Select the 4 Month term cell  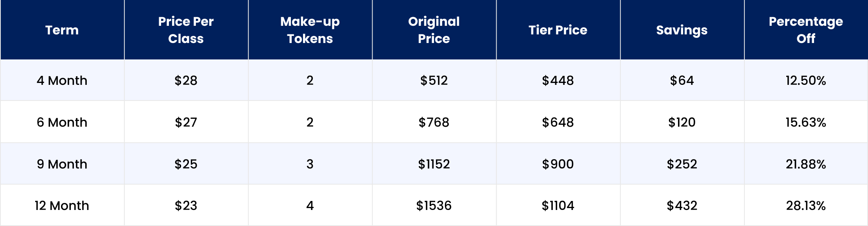62,80
